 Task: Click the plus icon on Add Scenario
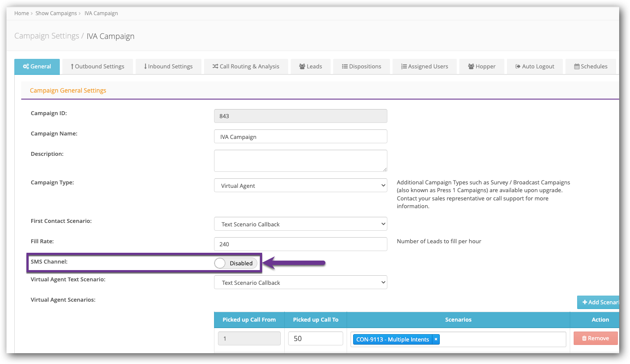(585, 302)
